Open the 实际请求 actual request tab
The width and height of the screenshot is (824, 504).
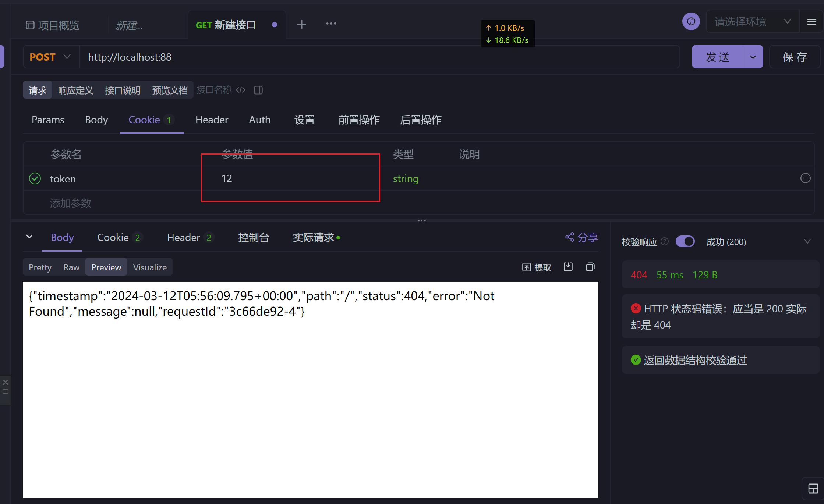(316, 238)
